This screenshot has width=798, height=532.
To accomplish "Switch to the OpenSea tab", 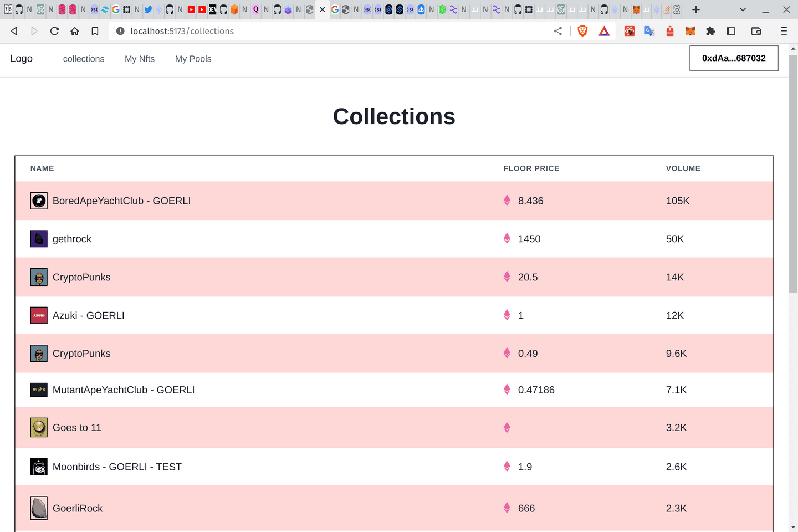I will tap(421, 9).
